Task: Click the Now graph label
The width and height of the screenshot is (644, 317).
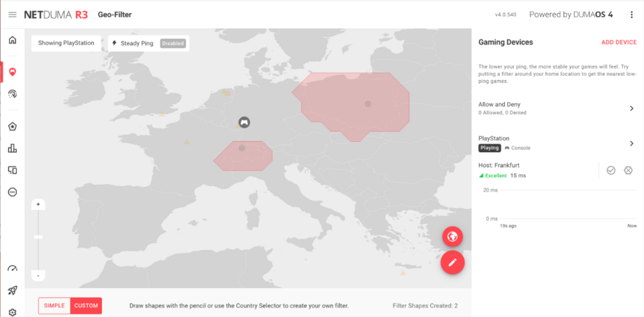Action: pos(632,226)
